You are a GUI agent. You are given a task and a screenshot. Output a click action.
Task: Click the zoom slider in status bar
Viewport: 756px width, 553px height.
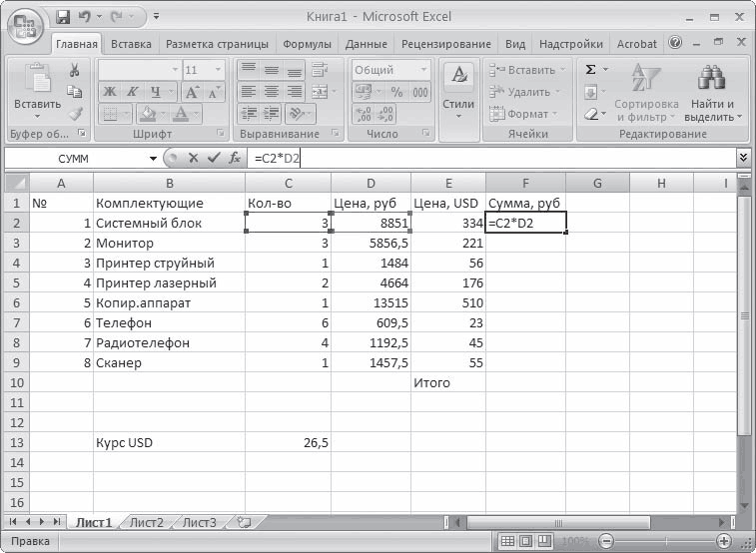point(659,541)
